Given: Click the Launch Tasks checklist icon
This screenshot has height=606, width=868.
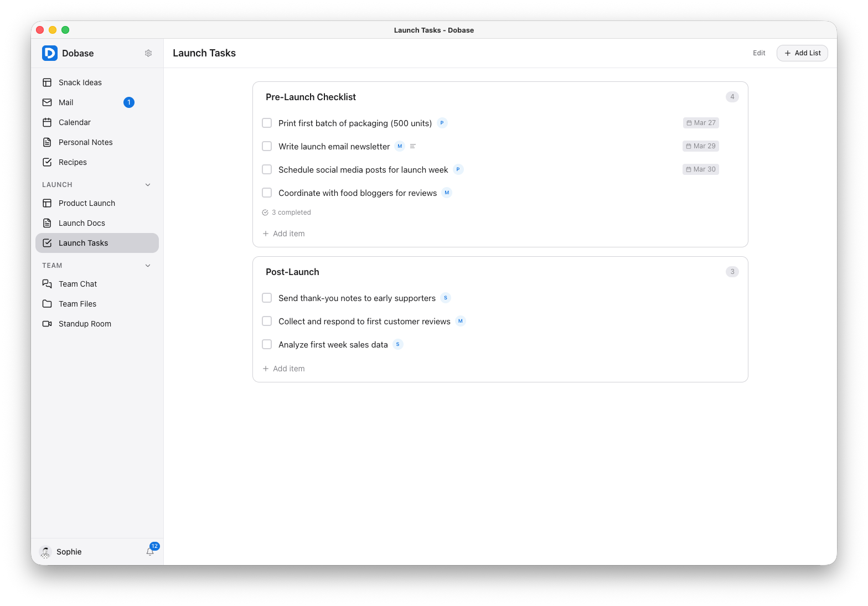Looking at the screenshot, I should (47, 243).
